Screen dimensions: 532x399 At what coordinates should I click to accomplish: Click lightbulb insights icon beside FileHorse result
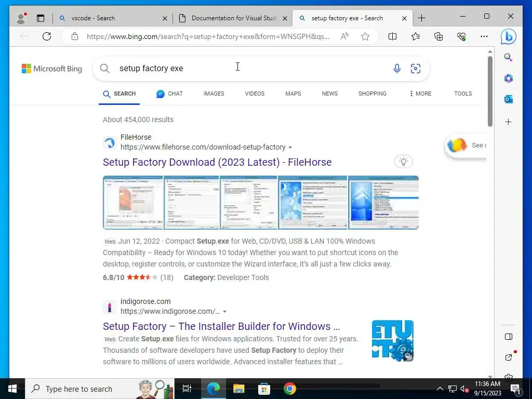[x=403, y=162]
